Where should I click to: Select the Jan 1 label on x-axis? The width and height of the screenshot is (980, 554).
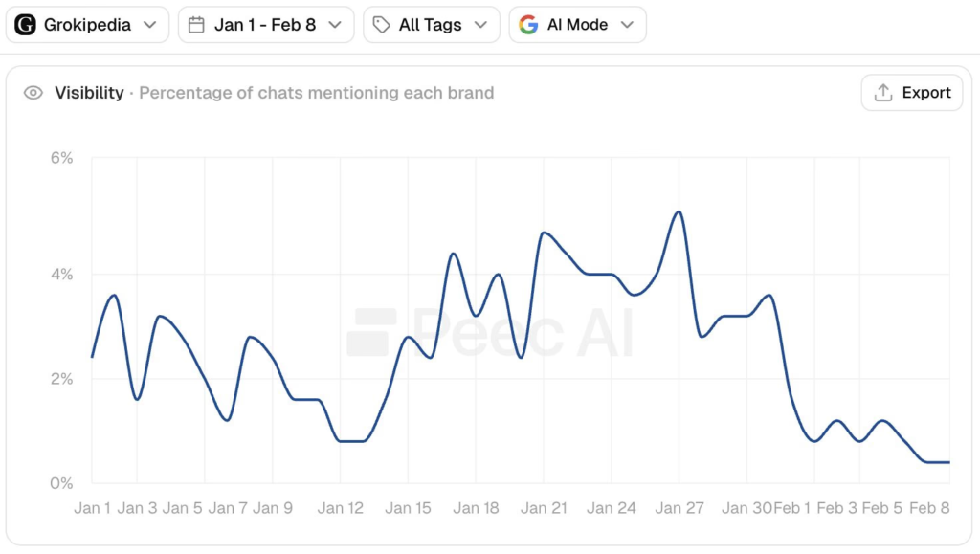click(x=93, y=508)
